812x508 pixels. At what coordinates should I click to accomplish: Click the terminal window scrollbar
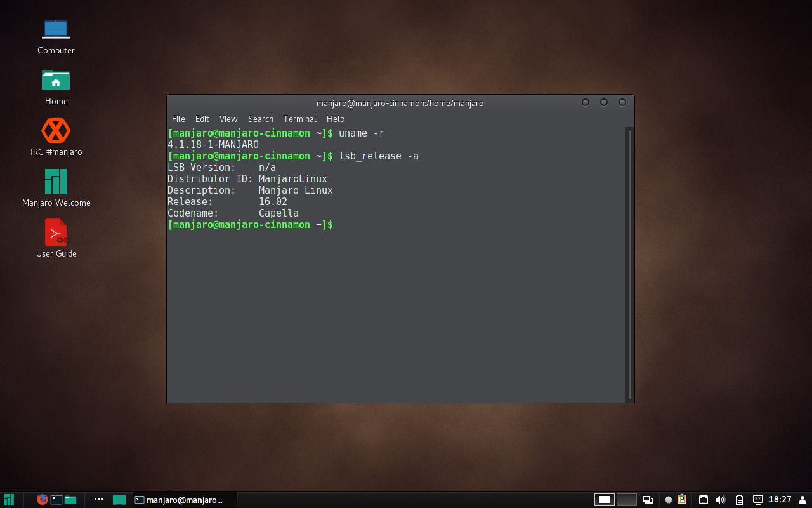(629, 254)
